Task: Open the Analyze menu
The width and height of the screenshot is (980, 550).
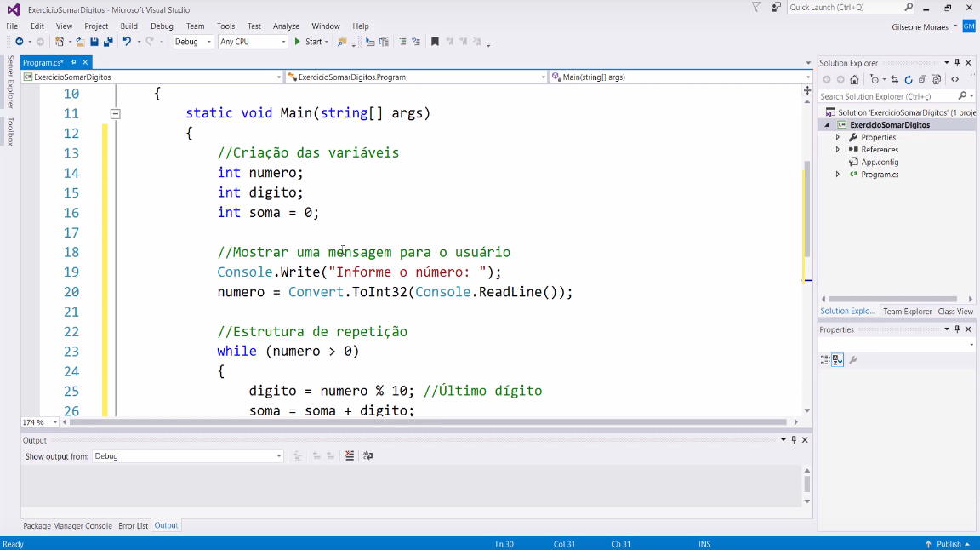Action: point(286,26)
